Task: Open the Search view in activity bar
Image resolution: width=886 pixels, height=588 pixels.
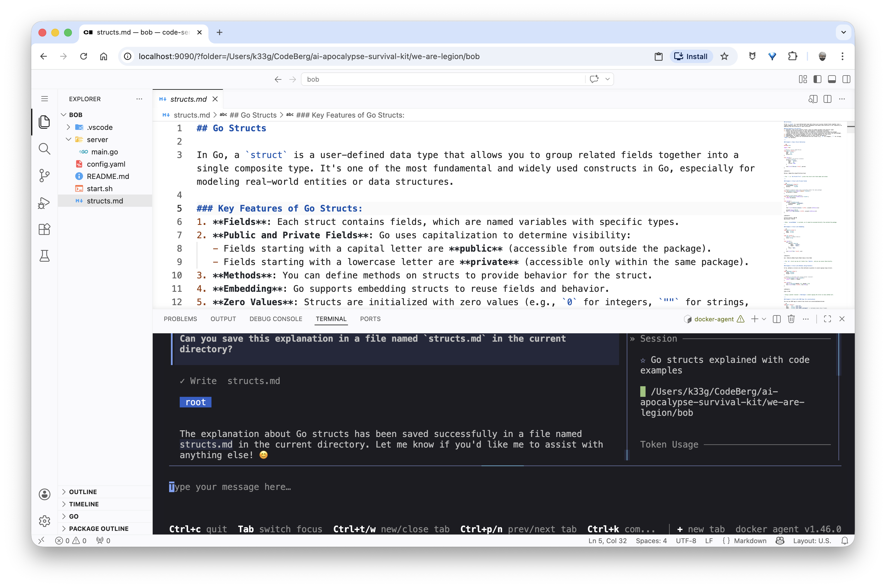Action: 44,149
